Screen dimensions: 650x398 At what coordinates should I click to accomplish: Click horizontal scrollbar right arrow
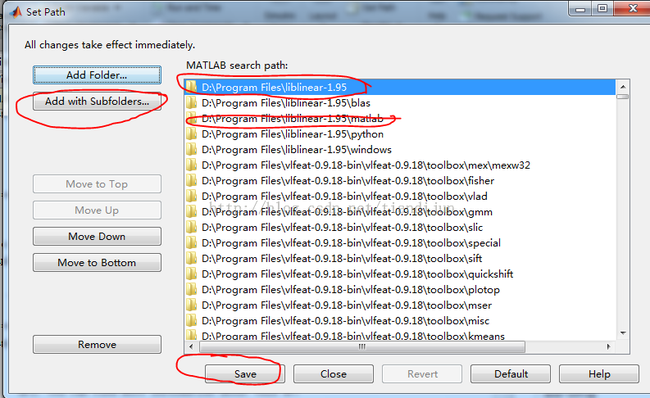tap(609, 347)
